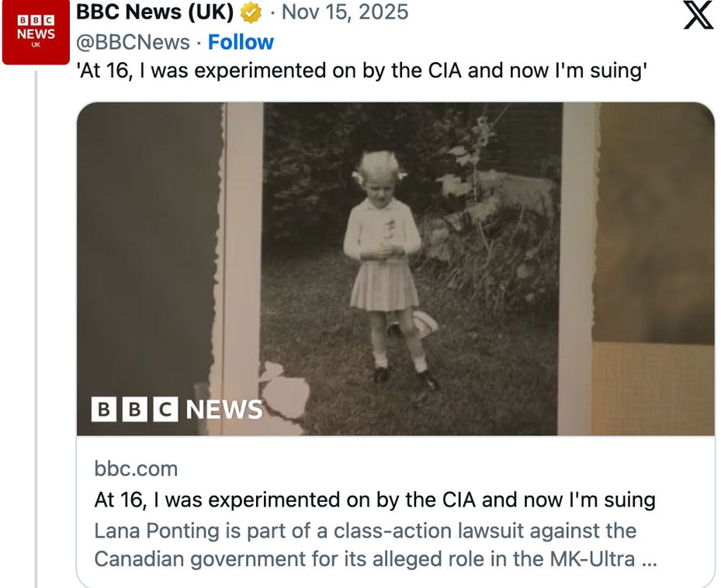
Task: Click the BBC NEWS watermark on the photo
Action: (x=177, y=409)
